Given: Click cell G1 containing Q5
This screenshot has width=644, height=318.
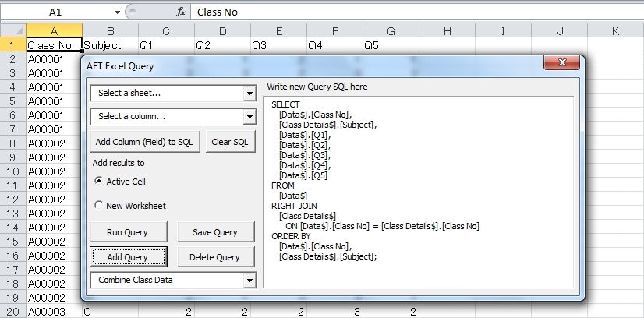Looking at the screenshot, I should [x=390, y=45].
